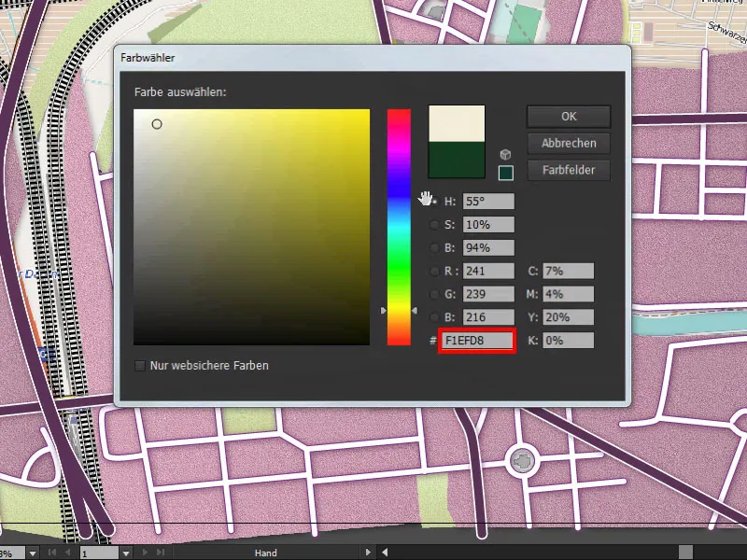Open the artboard navigation dropdown

[x=126, y=553]
